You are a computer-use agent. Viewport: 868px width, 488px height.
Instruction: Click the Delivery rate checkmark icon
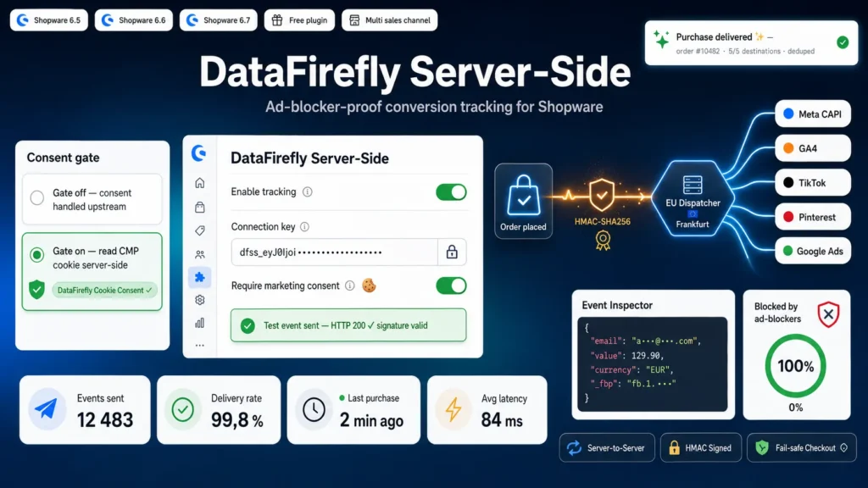click(x=183, y=409)
